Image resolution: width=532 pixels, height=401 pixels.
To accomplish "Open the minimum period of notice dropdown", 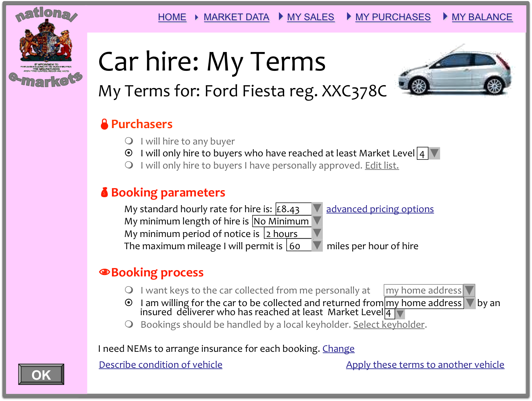I will tap(317, 233).
